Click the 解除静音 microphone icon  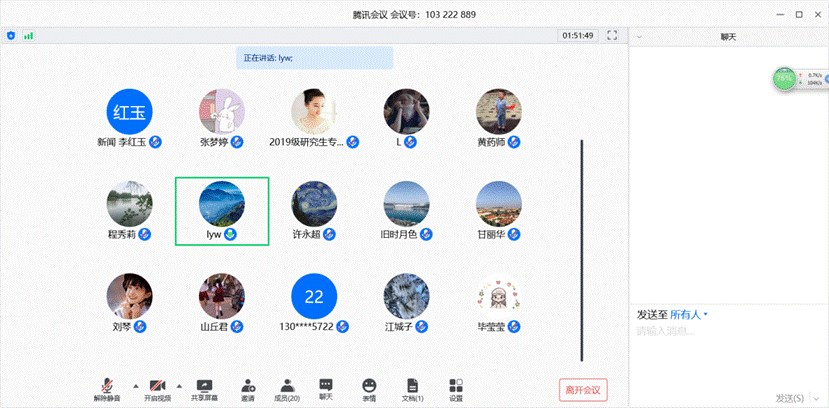pyautogui.click(x=107, y=386)
